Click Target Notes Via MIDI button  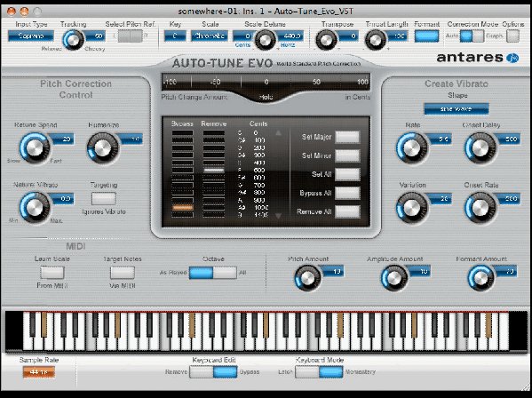click(123, 272)
